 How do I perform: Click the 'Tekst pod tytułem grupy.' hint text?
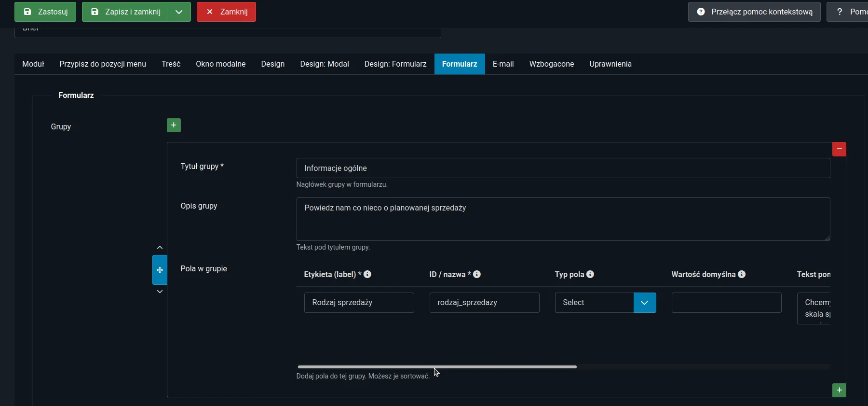click(333, 247)
